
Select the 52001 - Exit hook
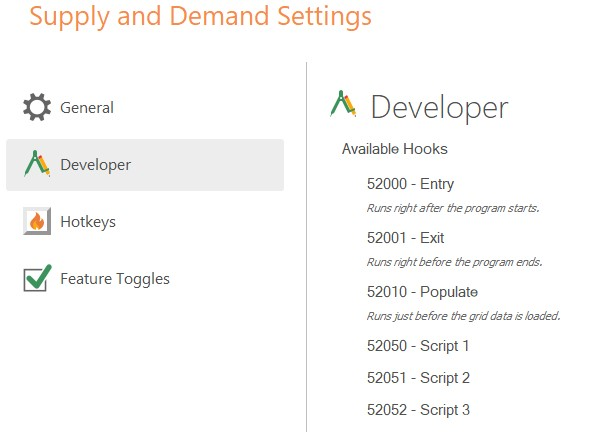coord(405,238)
